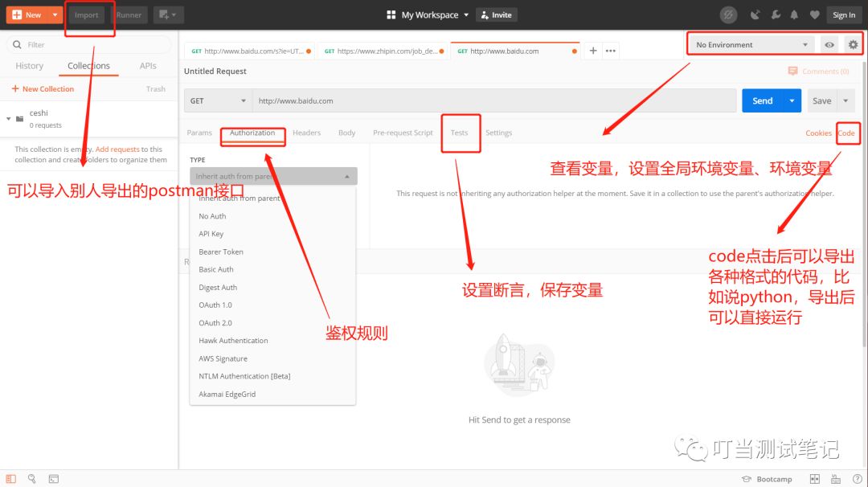Click the sync status icon in header
Screen dimensions: 868x487
click(x=728, y=15)
